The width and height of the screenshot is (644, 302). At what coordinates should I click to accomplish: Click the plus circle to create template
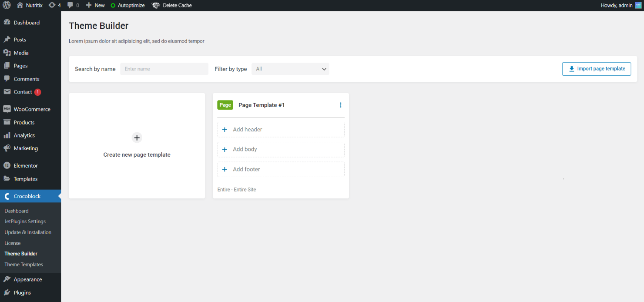coord(137,138)
